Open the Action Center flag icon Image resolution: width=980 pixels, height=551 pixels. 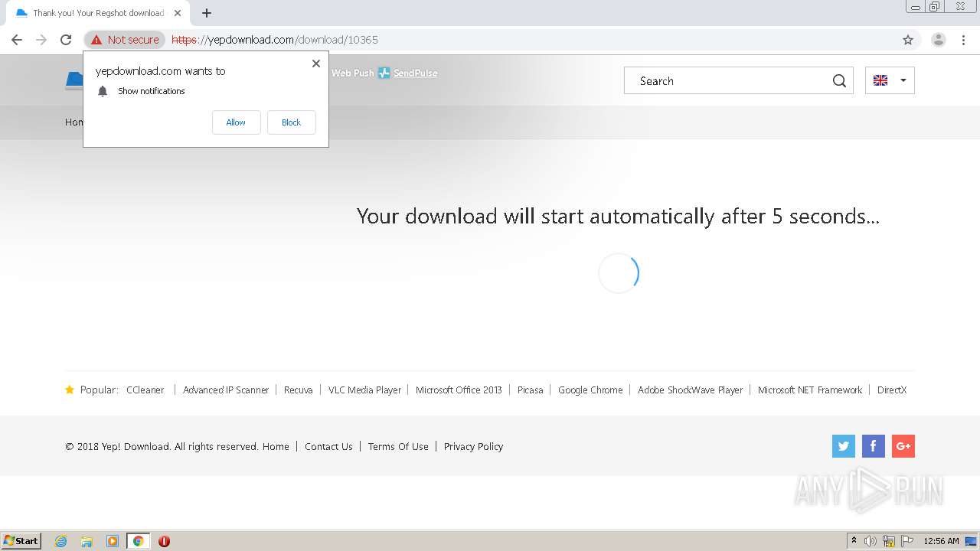pyautogui.click(x=907, y=541)
